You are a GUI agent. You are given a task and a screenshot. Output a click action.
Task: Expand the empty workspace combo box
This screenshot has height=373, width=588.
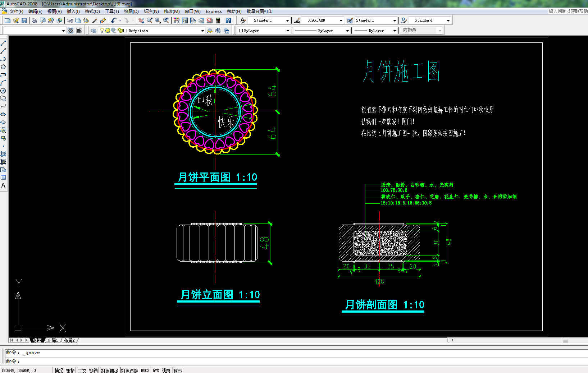(63, 31)
